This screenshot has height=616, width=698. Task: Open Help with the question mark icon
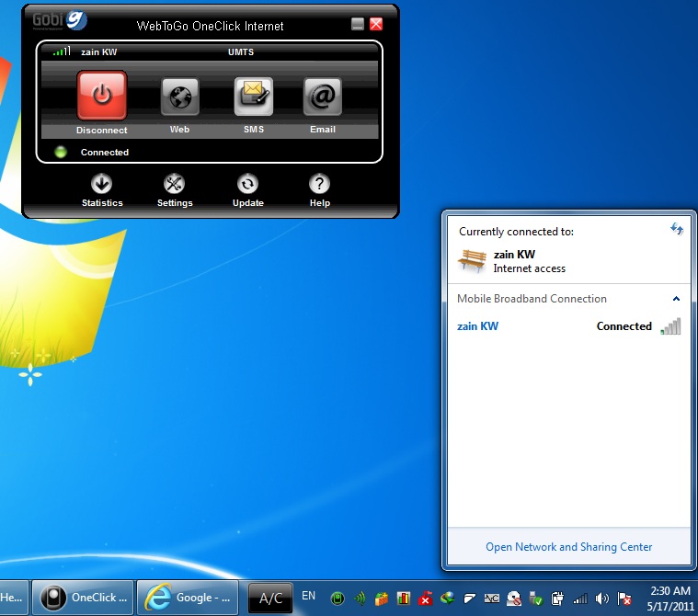pyautogui.click(x=319, y=183)
